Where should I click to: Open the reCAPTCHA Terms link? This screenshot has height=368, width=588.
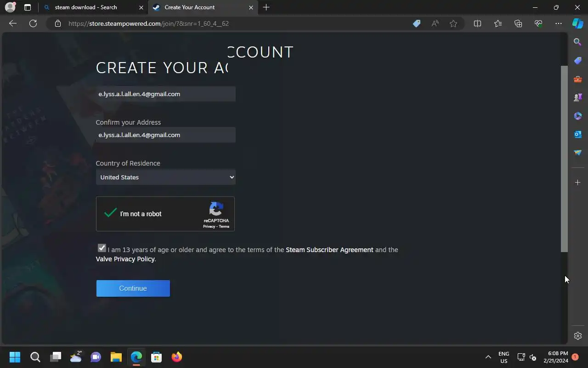pos(224,227)
